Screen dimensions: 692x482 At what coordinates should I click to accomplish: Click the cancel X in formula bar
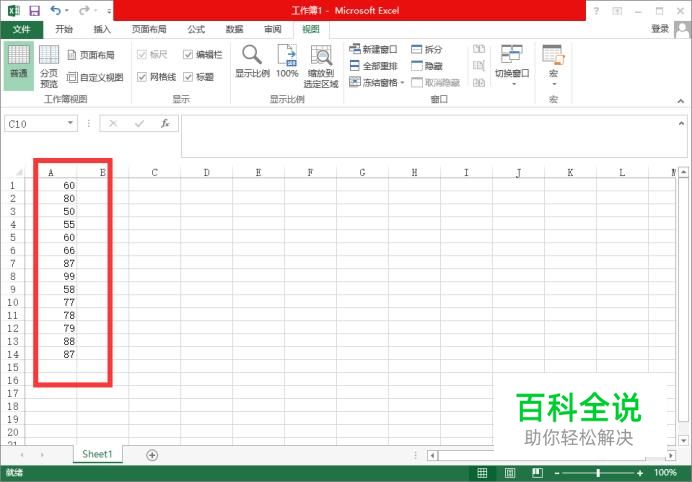point(113,124)
